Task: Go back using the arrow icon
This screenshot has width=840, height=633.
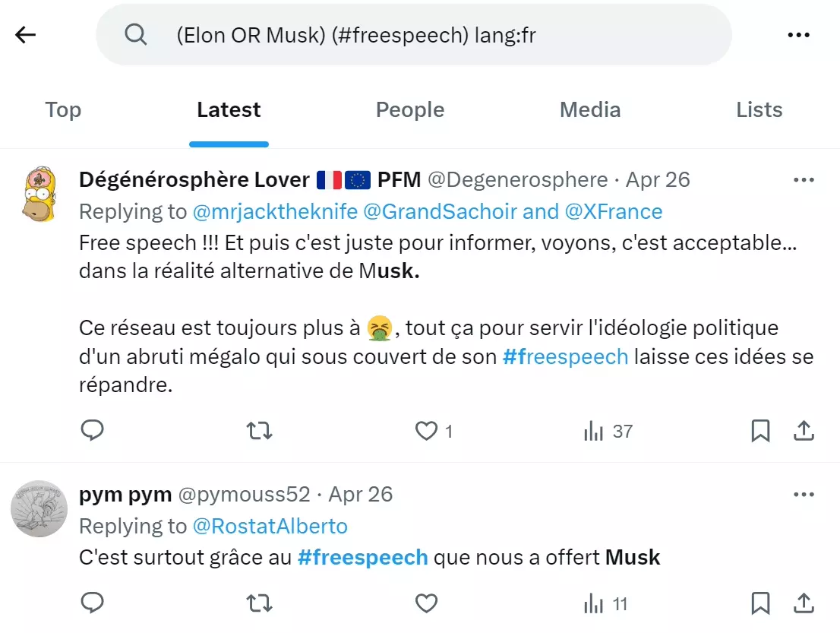Action: (25, 35)
